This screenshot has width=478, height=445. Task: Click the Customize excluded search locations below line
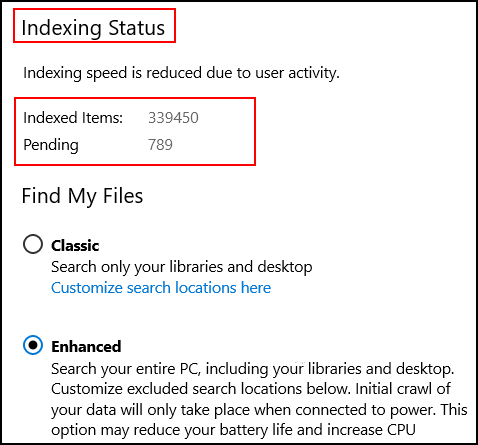(251, 389)
